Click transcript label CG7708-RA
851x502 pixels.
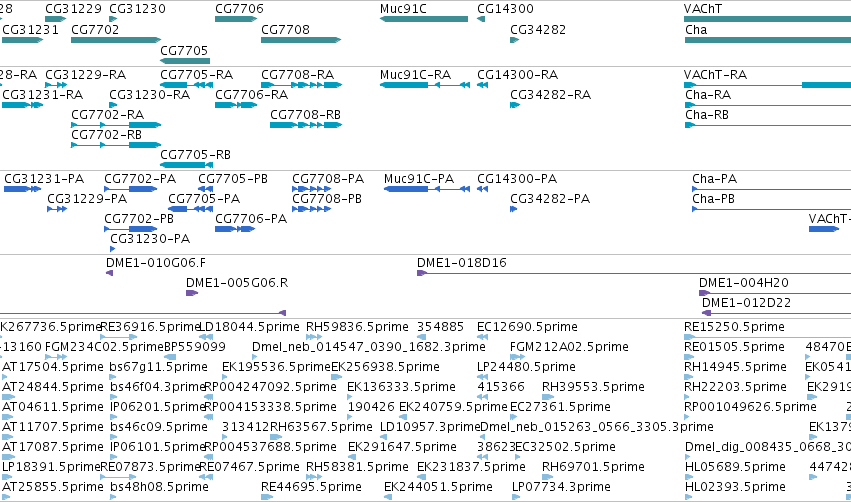297,74
